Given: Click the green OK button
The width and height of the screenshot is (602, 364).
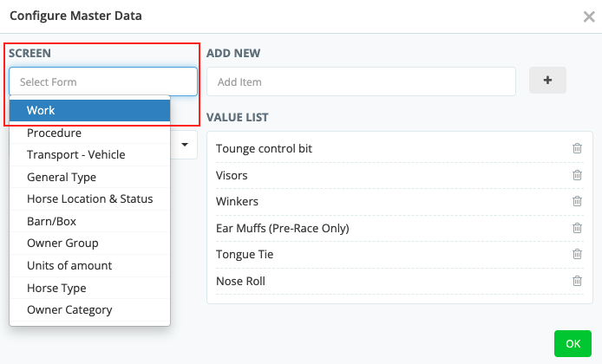Looking at the screenshot, I should click(573, 343).
